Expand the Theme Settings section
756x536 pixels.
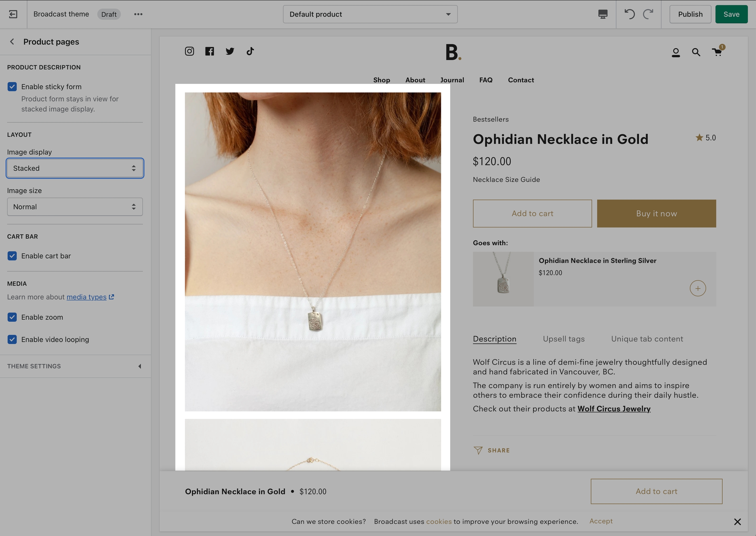[75, 366]
